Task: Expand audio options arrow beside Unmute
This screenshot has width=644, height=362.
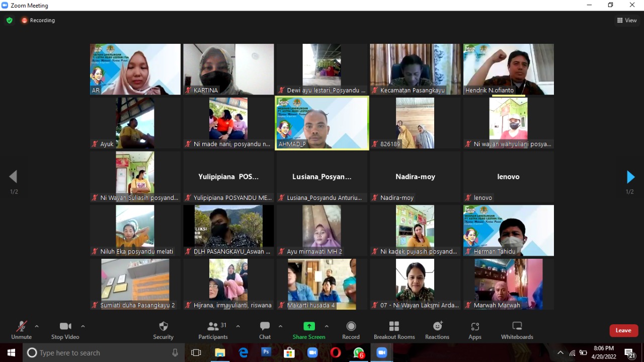Action: tap(37, 326)
